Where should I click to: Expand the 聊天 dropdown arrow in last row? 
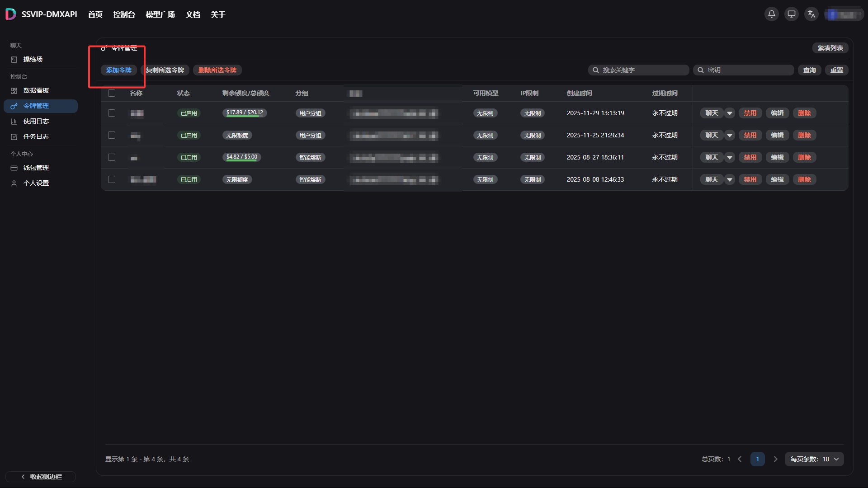[x=730, y=179]
